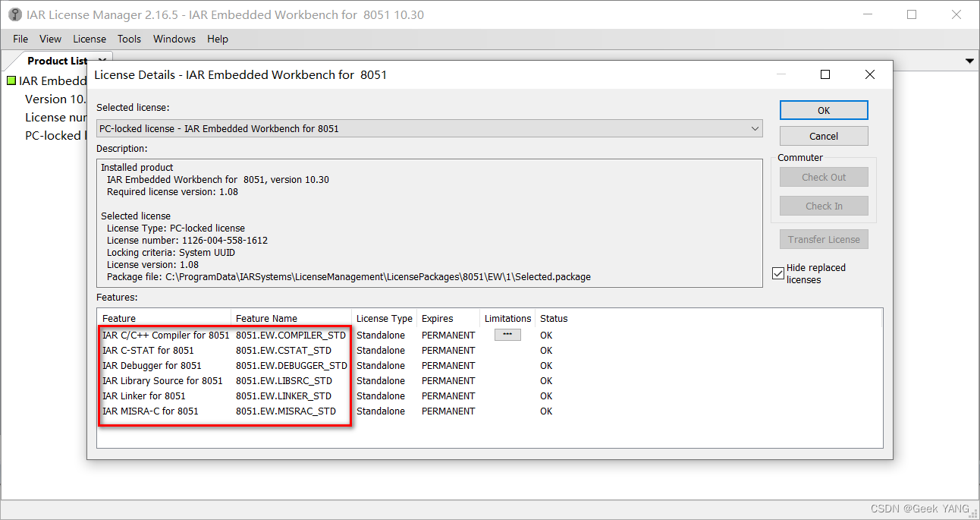Click OK in License Details dialog

pos(824,110)
